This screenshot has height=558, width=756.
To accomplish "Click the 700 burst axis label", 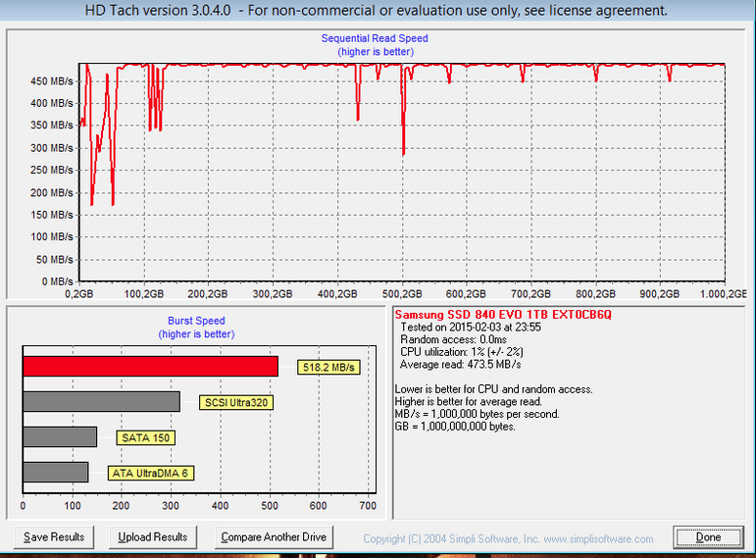I will (x=368, y=505).
